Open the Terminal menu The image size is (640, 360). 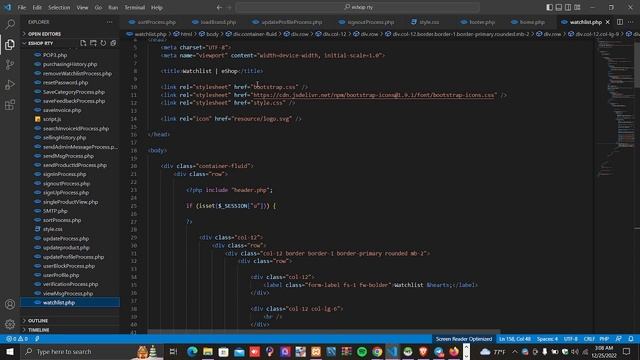(x=135, y=7)
